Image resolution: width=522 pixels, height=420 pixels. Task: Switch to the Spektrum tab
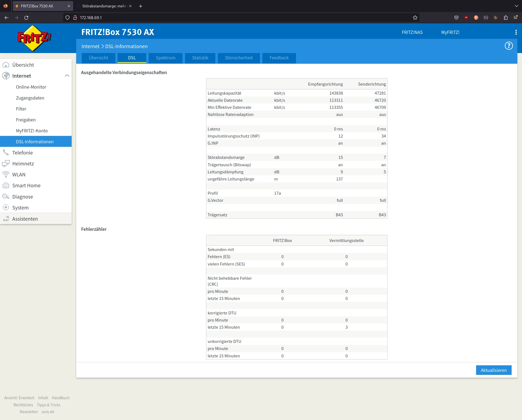[165, 58]
